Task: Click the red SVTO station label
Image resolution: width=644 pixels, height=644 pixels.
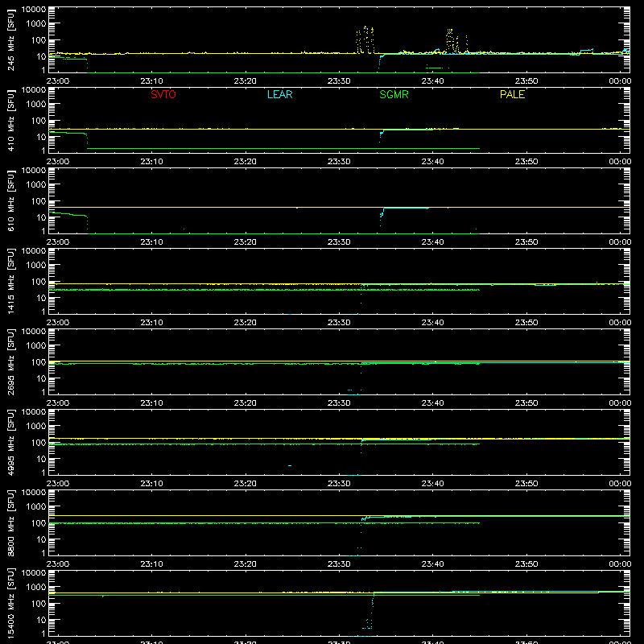Action: point(163,94)
